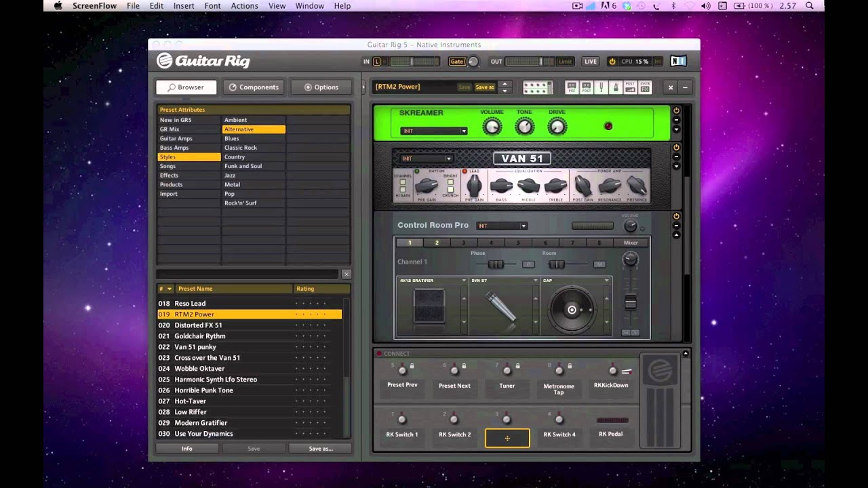
Task: Show the PRST preset volume icon
Action: [630, 87]
